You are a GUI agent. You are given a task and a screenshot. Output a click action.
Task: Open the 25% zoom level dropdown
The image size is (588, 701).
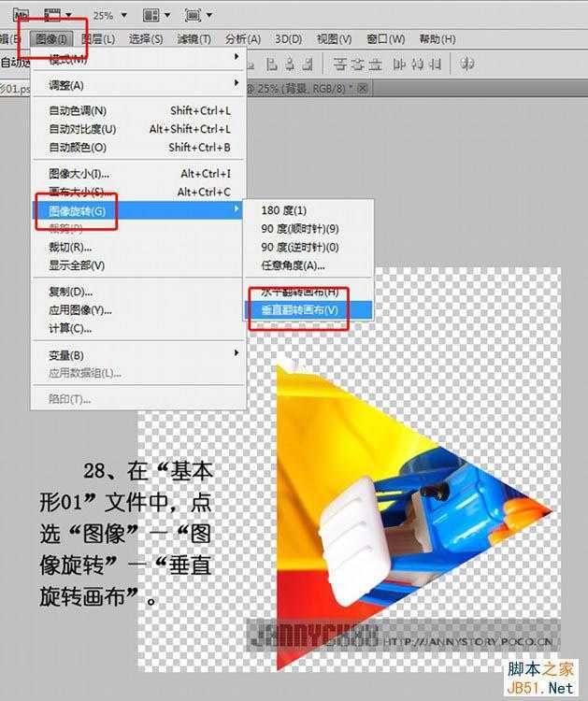pos(123,16)
